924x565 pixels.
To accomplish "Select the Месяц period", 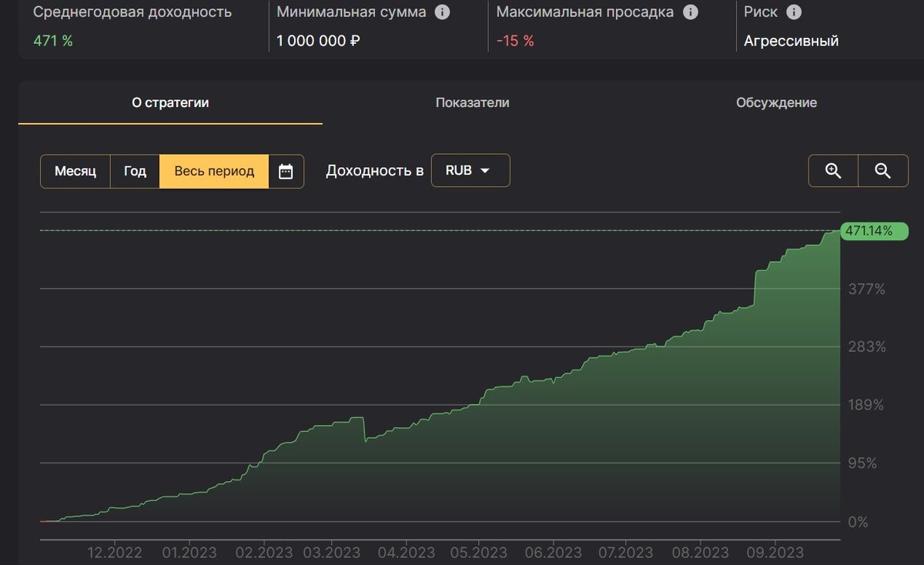I will [x=75, y=171].
